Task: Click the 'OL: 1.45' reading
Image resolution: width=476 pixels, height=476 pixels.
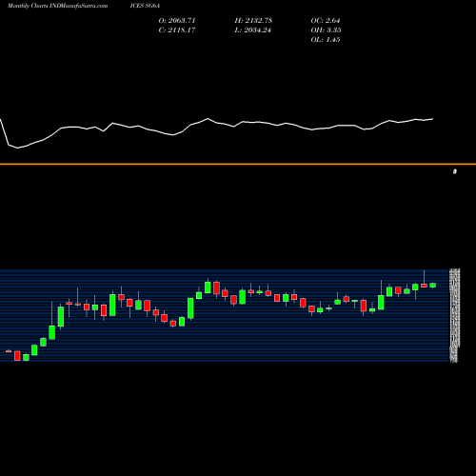Action: 326,39
